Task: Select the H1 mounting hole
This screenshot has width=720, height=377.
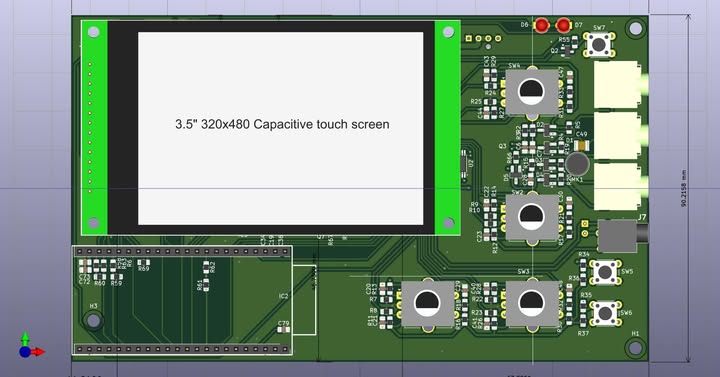Action: coord(636,347)
